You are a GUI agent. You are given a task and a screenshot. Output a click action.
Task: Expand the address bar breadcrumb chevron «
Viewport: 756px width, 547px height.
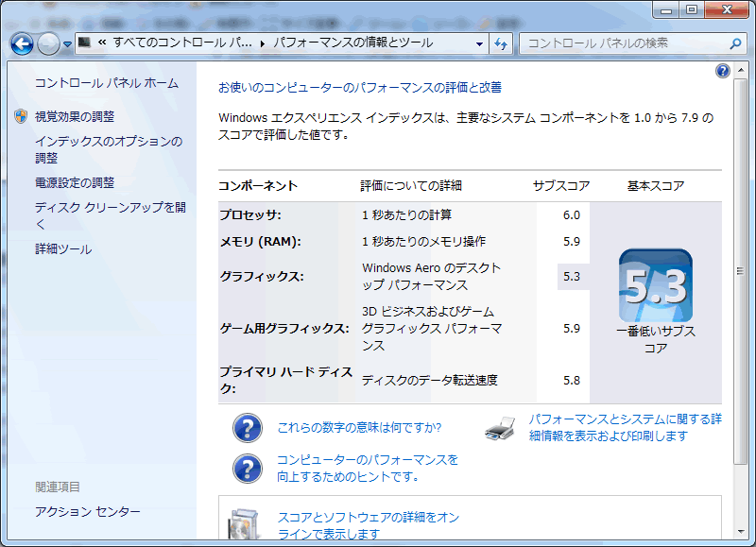[102, 43]
